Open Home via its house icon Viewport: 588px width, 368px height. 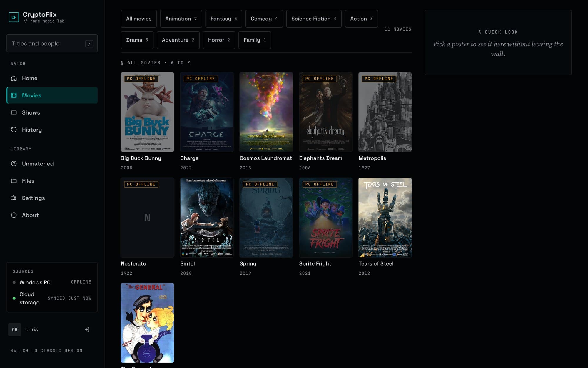(x=14, y=78)
